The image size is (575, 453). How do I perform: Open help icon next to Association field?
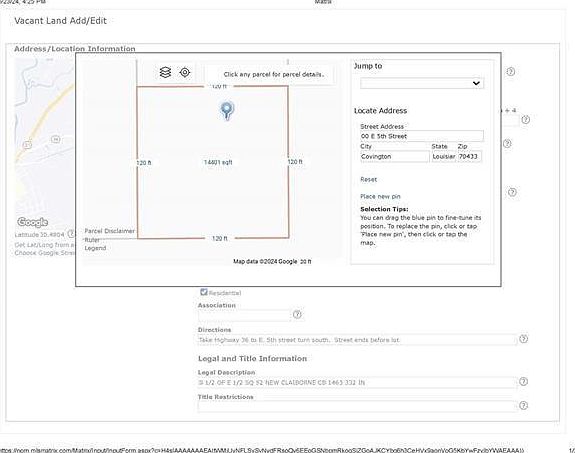(x=297, y=314)
